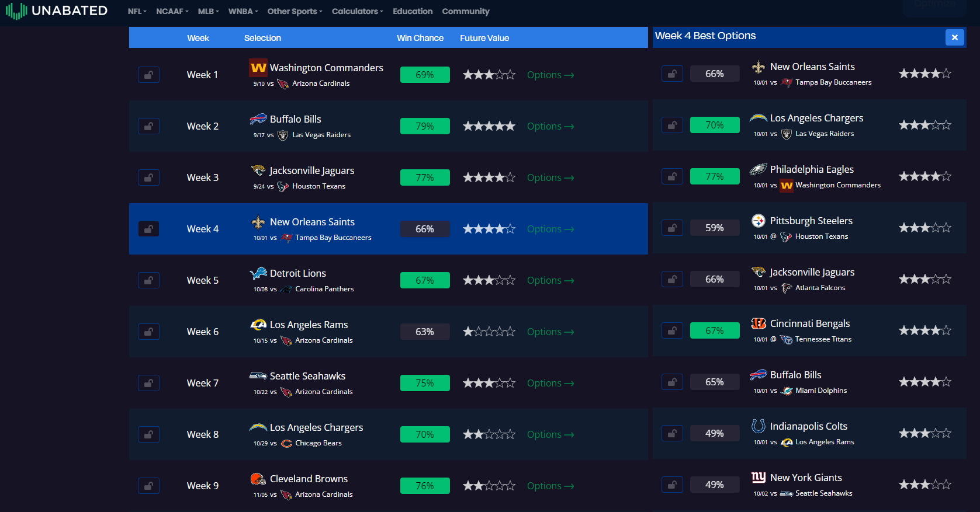Image resolution: width=980 pixels, height=512 pixels.
Task: Click the Tampa Bay Buccaneers opponent logo in Week 4 row
Action: (x=286, y=238)
